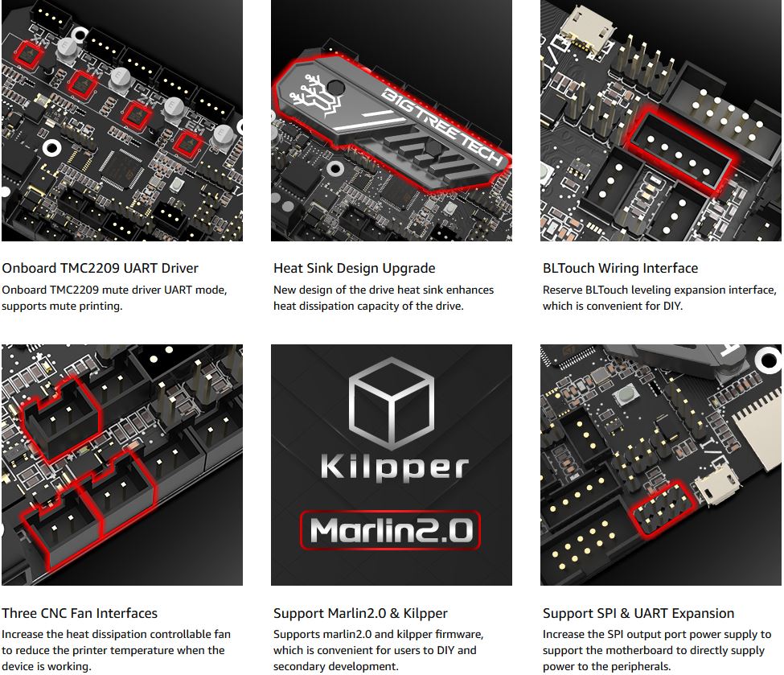The height and width of the screenshot is (675, 784).
Task: Click the SPI output port power paragraph
Action: [x=657, y=650]
